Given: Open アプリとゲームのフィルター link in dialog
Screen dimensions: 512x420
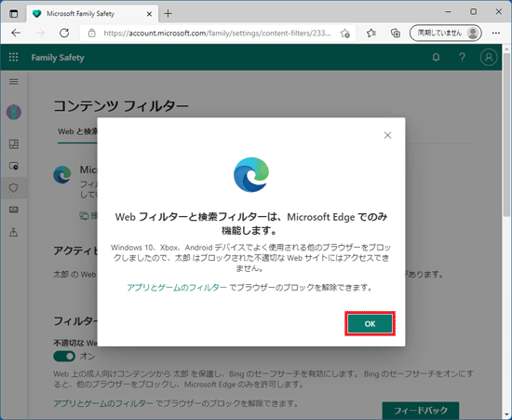Looking at the screenshot, I should (x=177, y=288).
